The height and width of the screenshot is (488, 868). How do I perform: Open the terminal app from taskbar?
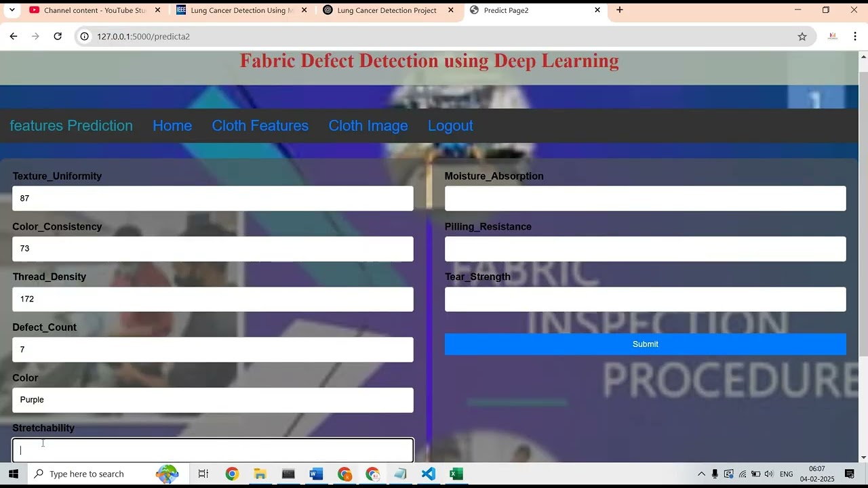(288, 474)
